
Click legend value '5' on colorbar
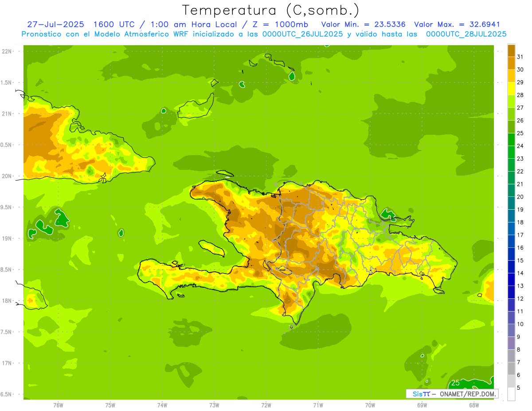tap(519, 388)
